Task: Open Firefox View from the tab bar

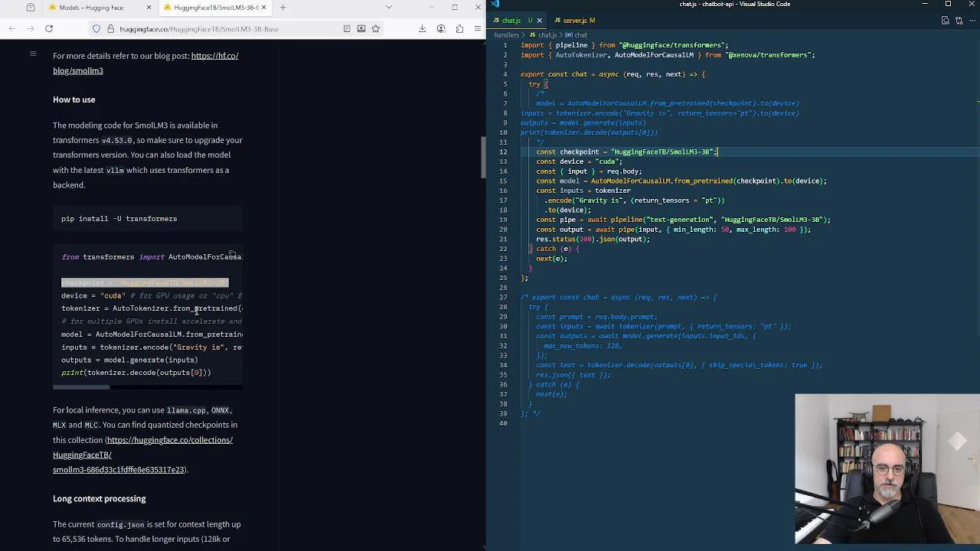Action: (30, 8)
